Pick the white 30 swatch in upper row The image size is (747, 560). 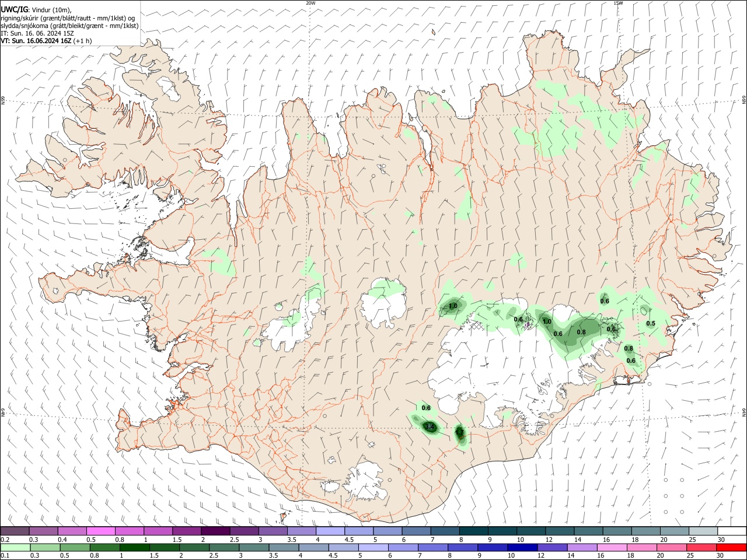[x=731, y=531]
